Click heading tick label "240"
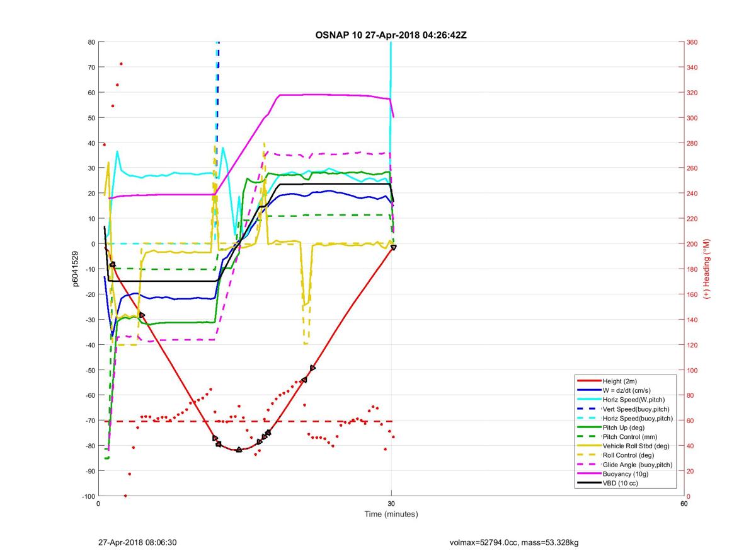This screenshot has width=756, height=558. click(692, 194)
